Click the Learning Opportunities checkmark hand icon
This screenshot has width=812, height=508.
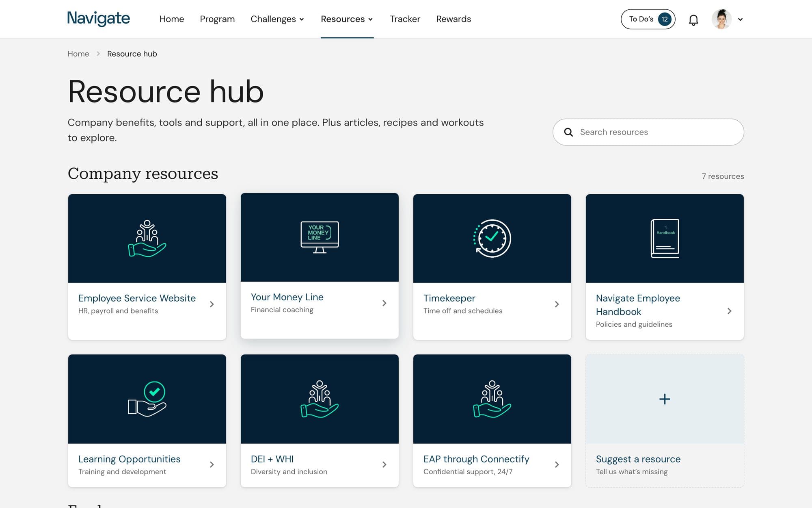click(x=147, y=399)
